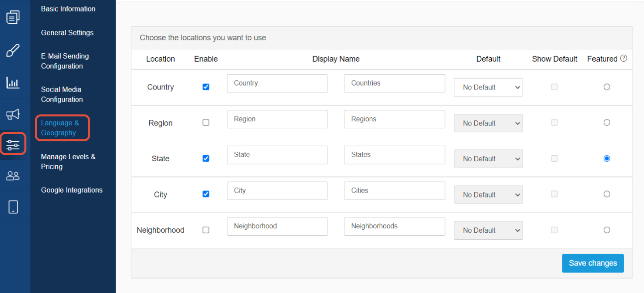Click the mobile phone icon

(x=13, y=207)
